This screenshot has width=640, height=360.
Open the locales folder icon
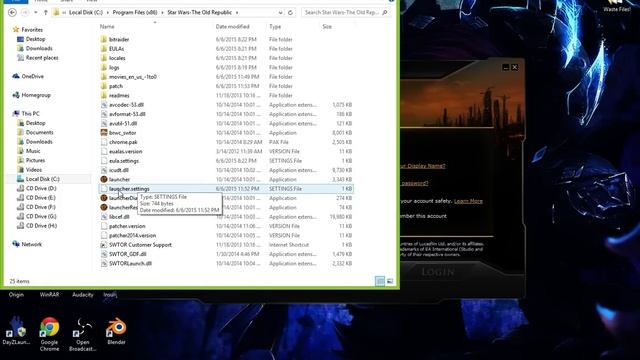[104, 58]
